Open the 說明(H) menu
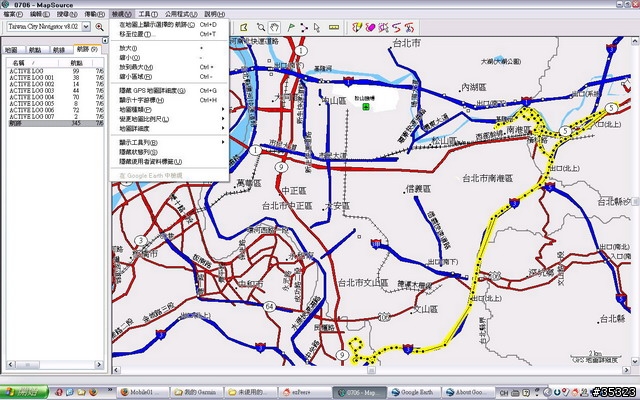Image resolution: width=640 pixels, height=400 pixels. click(215, 14)
